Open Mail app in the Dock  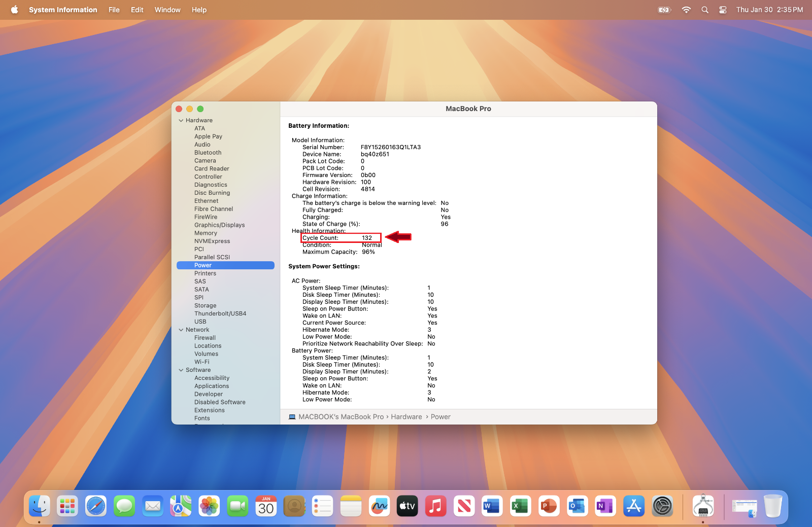click(x=153, y=506)
